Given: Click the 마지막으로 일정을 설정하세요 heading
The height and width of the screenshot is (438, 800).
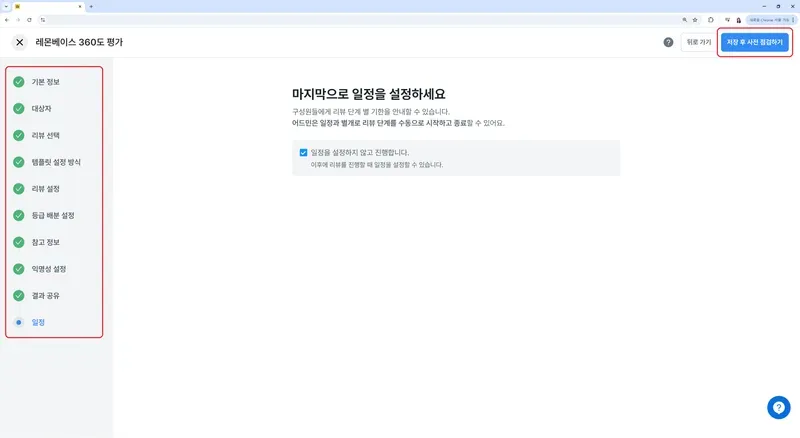Looking at the screenshot, I should pos(368,94).
